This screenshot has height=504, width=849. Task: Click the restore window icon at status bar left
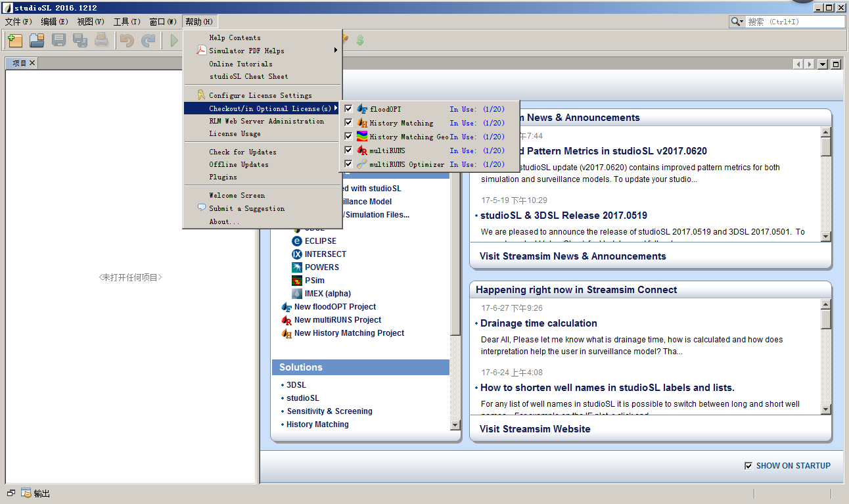click(11, 493)
